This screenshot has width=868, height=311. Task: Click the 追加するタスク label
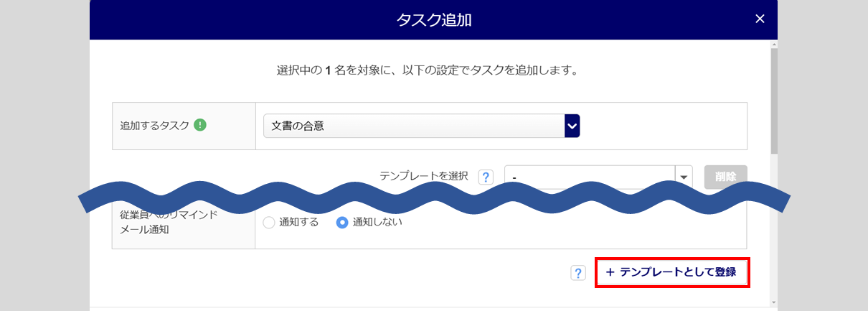point(154,126)
